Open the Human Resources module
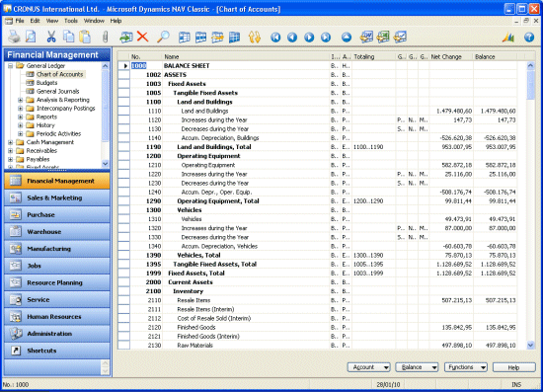This screenshot has width=543, height=392. 57,317
